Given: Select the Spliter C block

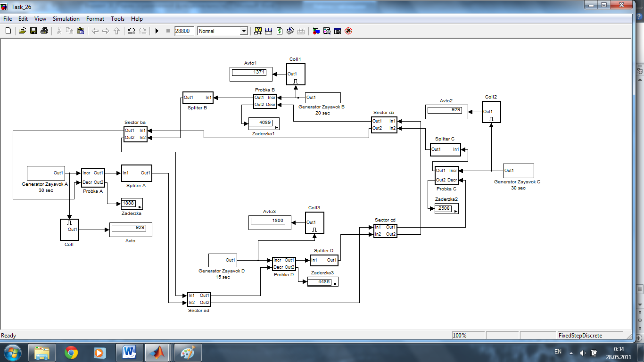Looking at the screenshot, I should [445, 149].
